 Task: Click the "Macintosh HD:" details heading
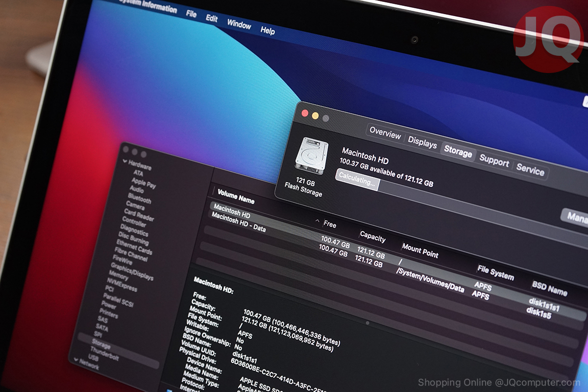click(214, 285)
